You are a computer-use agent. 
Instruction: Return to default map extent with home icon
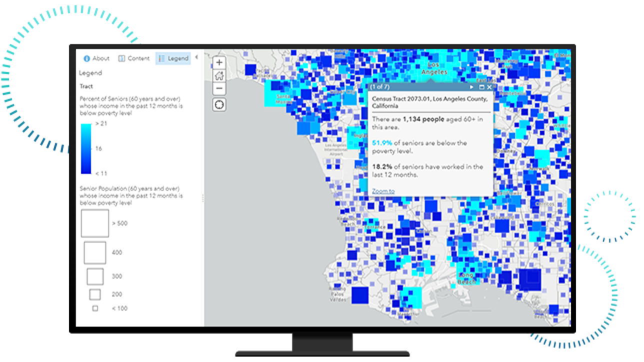218,75
